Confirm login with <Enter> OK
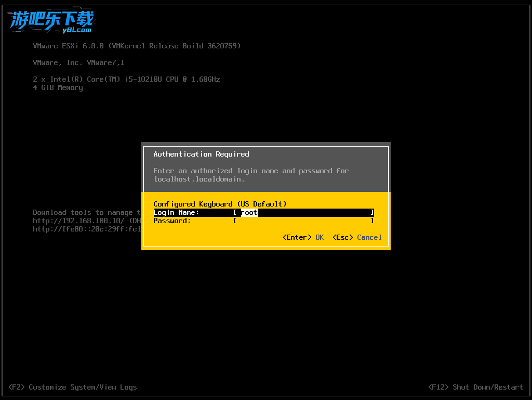Viewport: 532px width, 400px height. tap(303, 238)
